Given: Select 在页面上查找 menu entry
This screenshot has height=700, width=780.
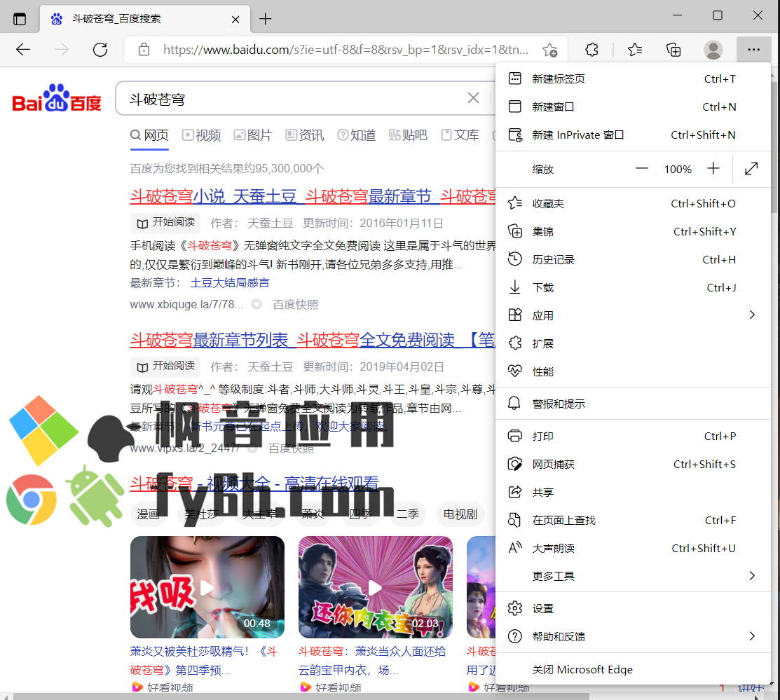Looking at the screenshot, I should [633, 521].
